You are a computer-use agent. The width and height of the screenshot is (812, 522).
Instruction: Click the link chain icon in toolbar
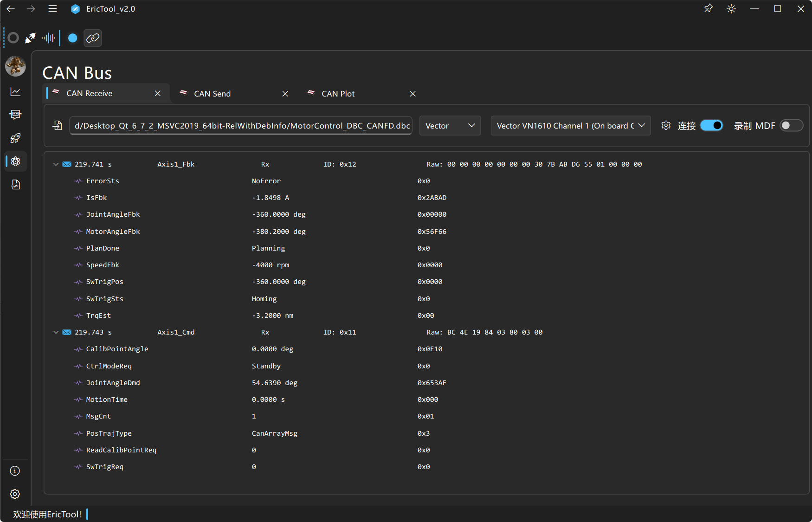(93, 38)
